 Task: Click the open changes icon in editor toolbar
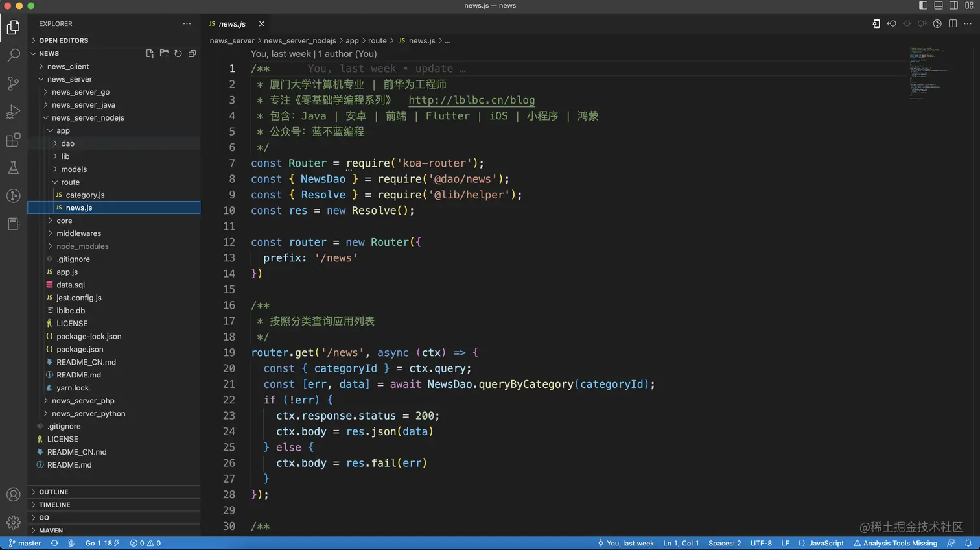point(876,24)
